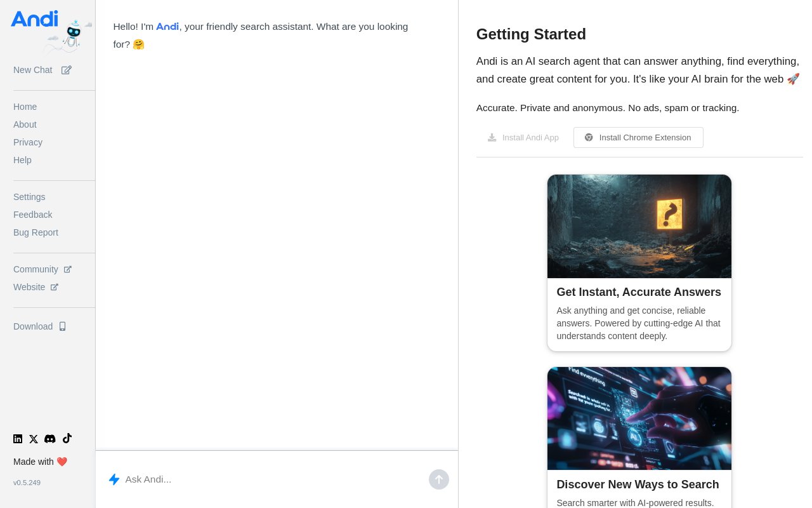Open the LinkedIn social icon

(18, 439)
